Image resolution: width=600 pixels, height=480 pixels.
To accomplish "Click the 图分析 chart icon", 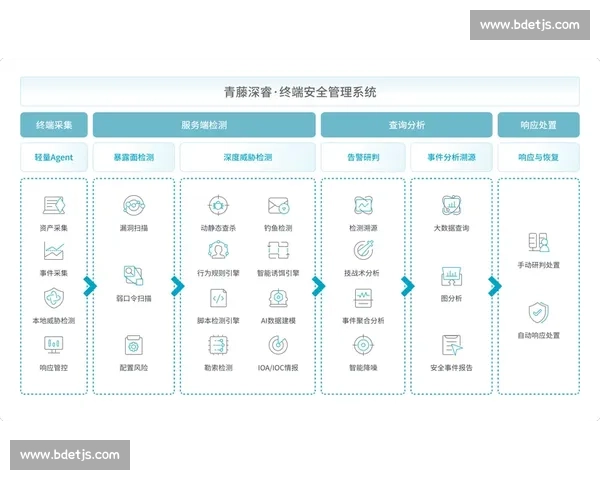I will tap(452, 276).
